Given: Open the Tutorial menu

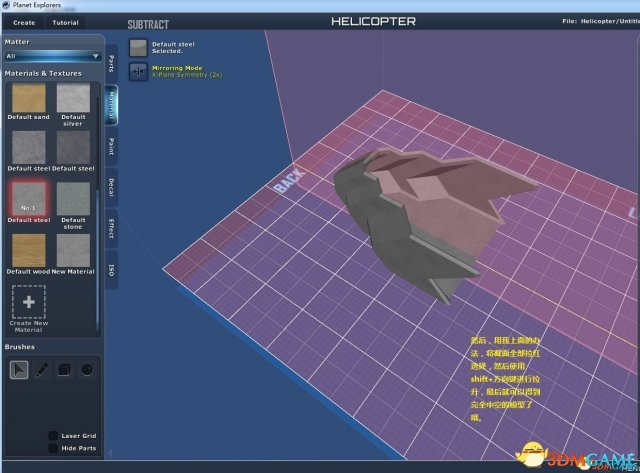Looking at the screenshot, I should (65, 23).
